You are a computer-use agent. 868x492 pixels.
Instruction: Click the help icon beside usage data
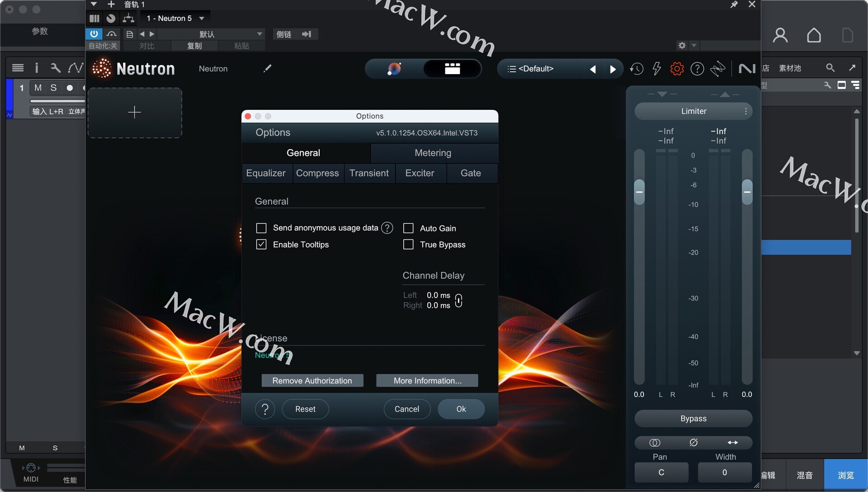coord(387,228)
